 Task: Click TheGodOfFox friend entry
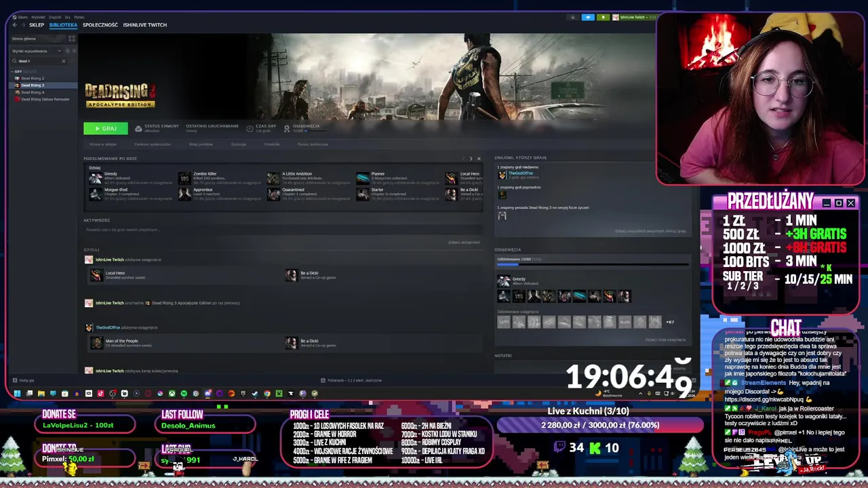(x=521, y=175)
